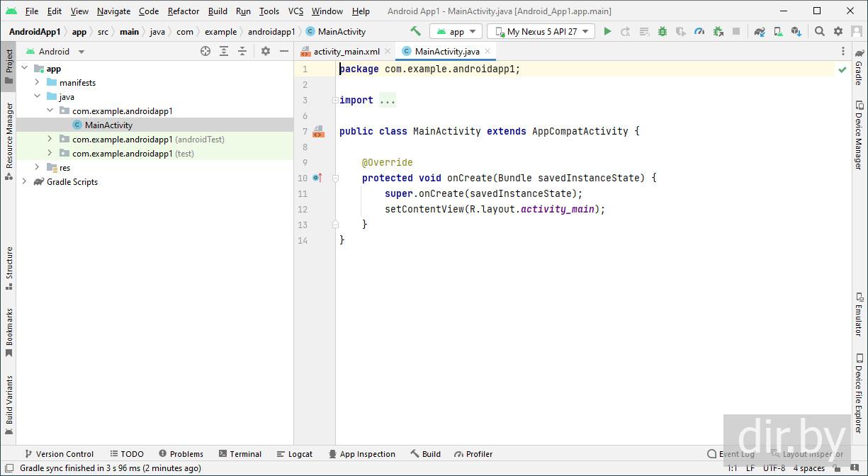
Task: Expand the collapsed import statements
Action: tap(387, 100)
